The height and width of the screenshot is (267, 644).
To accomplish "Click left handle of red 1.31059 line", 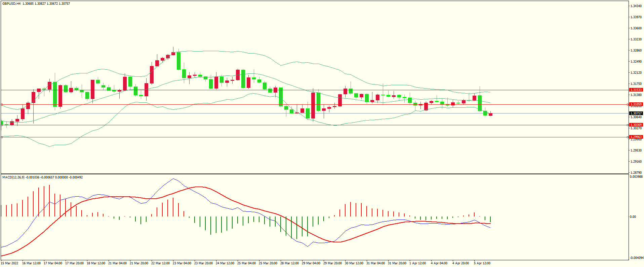I will coord(2,105).
